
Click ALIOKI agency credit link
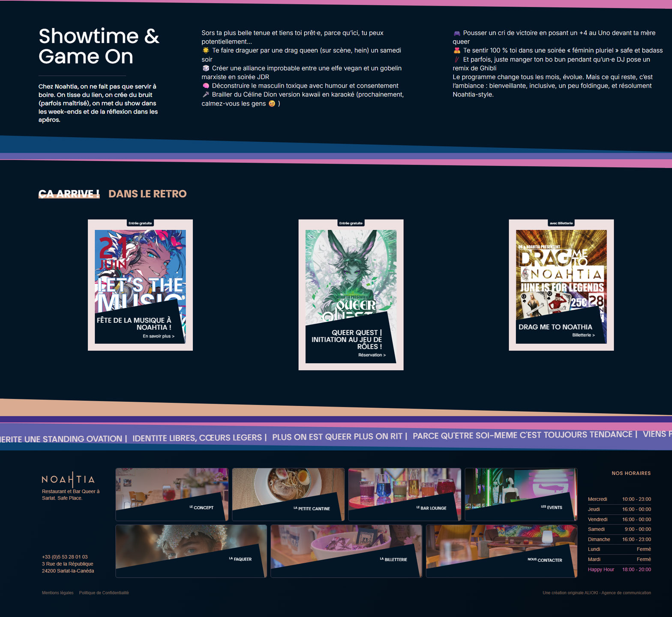(x=597, y=593)
